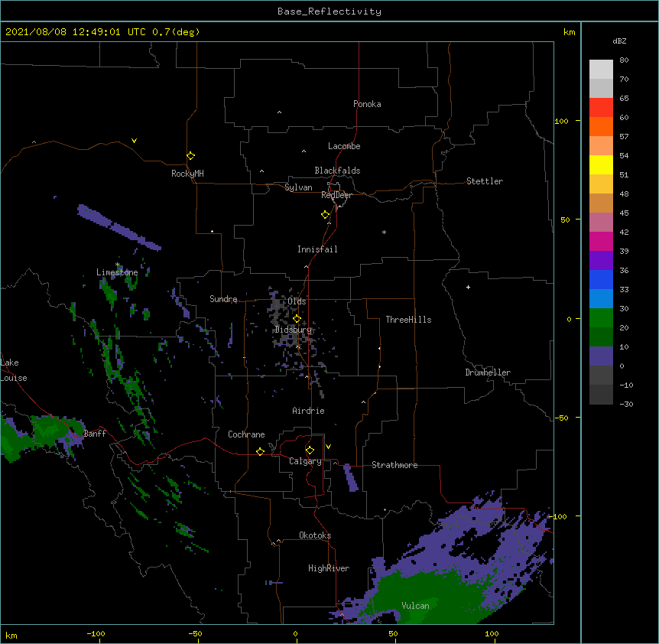Viewport: 659px width, 644px height.
Task: Click the Vulcan town label
Action: point(415,606)
